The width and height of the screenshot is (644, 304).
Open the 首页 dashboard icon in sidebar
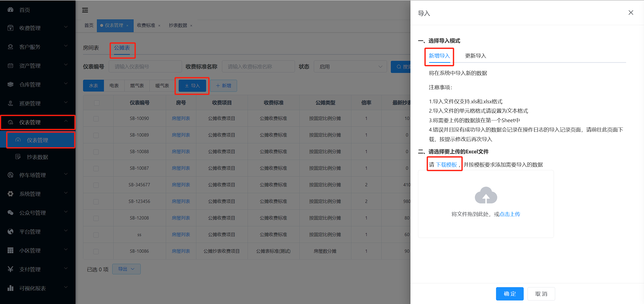pos(10,10)
